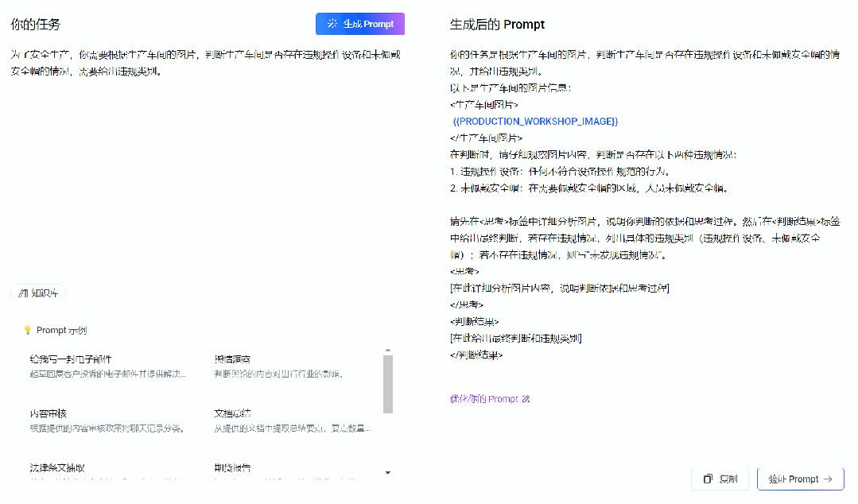Click the examples list scroll-down arrow

[x=388, y=472]
